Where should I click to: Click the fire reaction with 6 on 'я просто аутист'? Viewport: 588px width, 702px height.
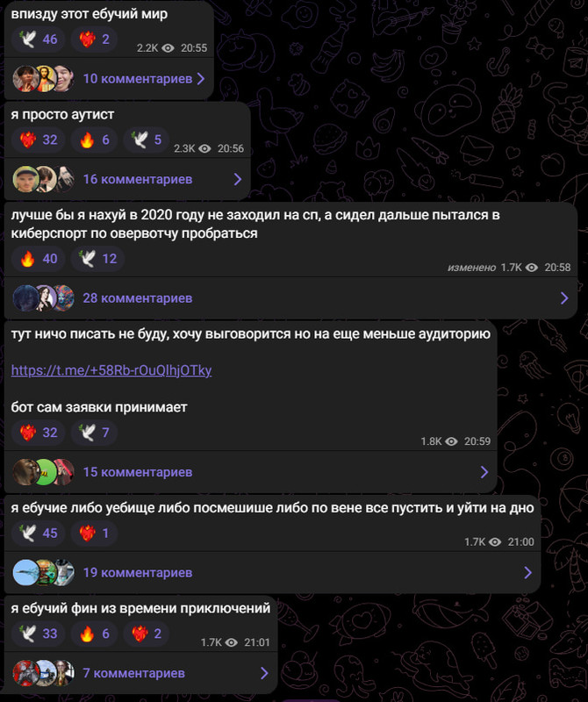(x=94, y=140)
